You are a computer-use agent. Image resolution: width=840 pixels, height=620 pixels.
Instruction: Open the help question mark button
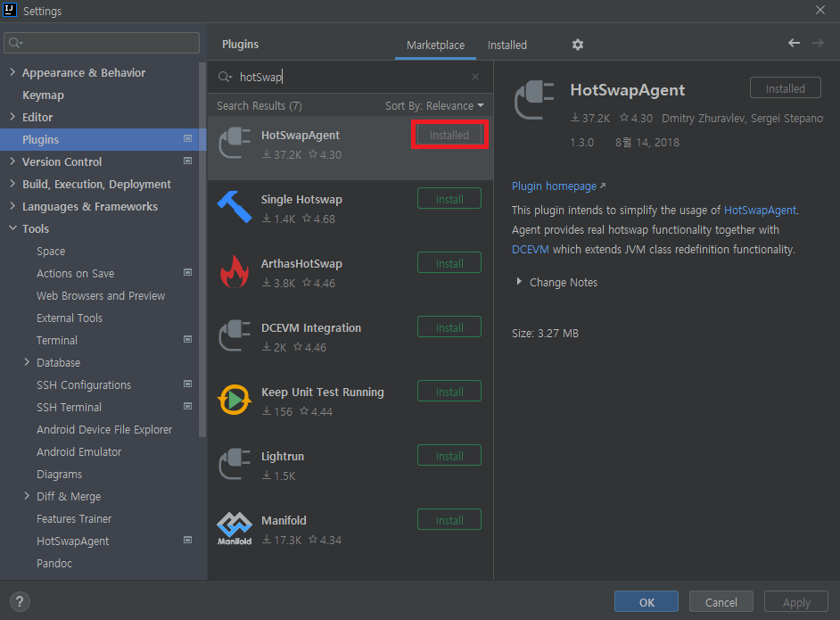(x=20, y=601)
